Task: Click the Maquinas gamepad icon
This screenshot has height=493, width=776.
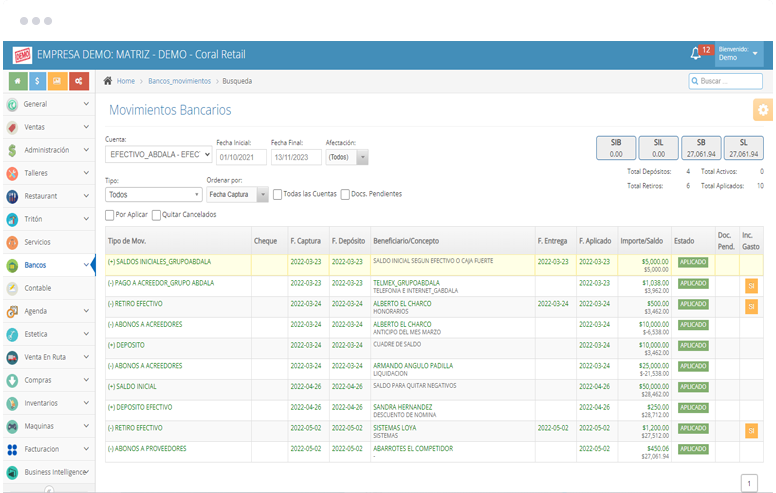Action: click(x=12, y=427)
